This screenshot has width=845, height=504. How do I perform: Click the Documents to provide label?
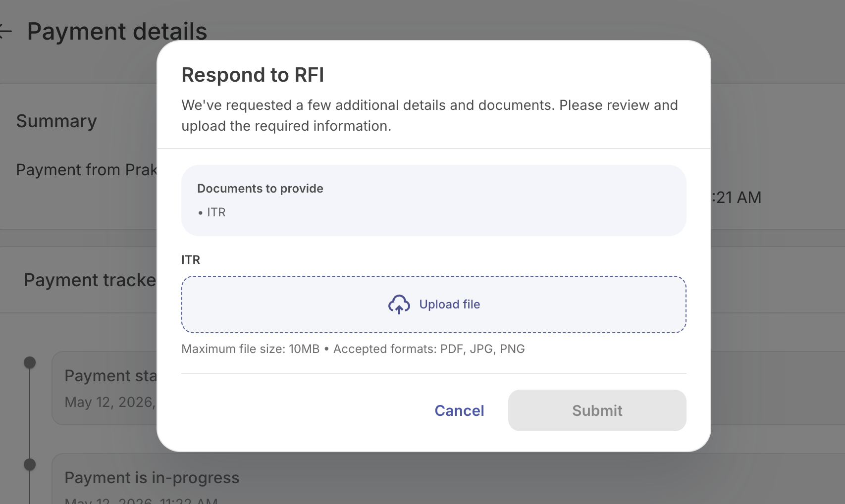(x=260, y=189)
